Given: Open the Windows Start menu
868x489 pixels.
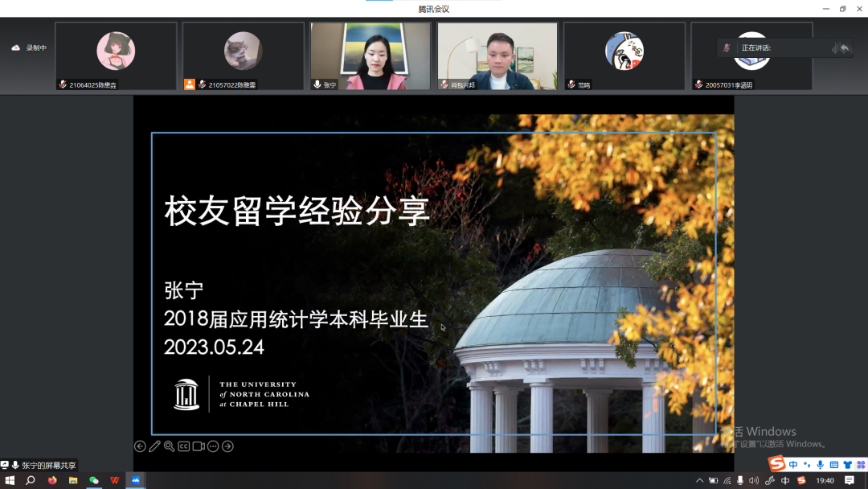Looking at the screenshot, I should (10, 481).
